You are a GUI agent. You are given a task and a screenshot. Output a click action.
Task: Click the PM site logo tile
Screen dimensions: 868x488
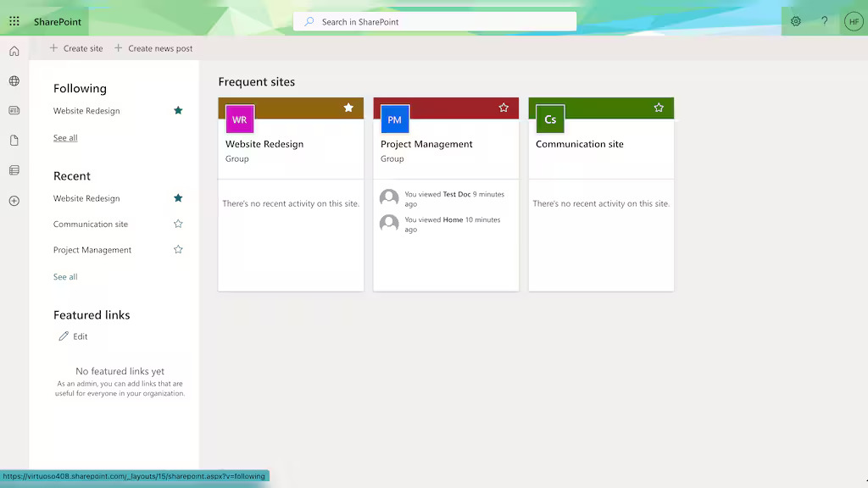pyautogui.click(x=395, y=119)
